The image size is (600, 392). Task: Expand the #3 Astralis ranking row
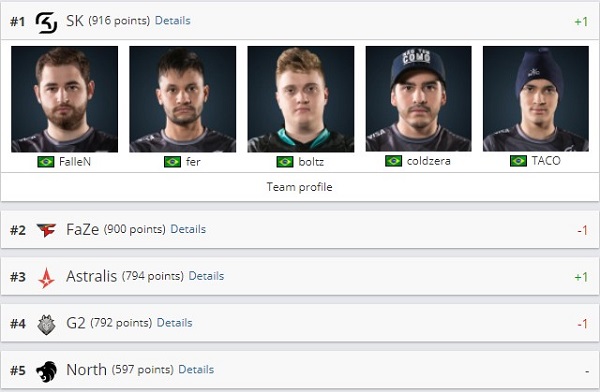(x=300, y=276)
